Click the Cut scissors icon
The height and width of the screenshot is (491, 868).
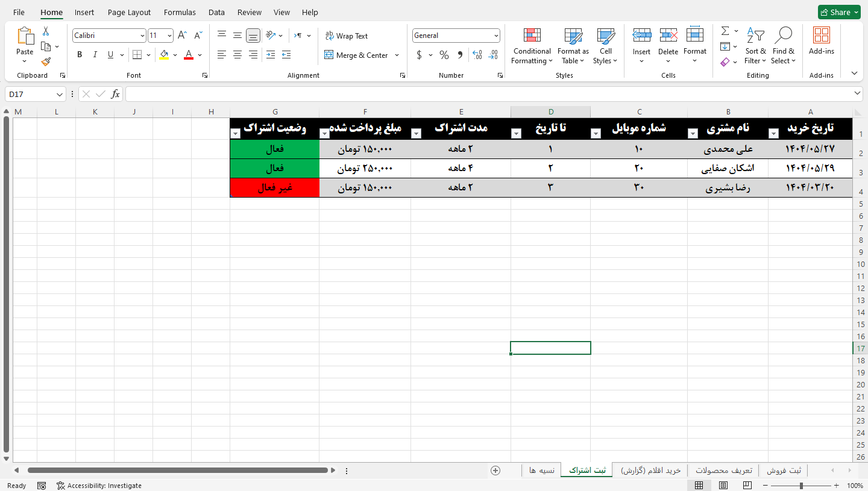[x=46, y=31]
